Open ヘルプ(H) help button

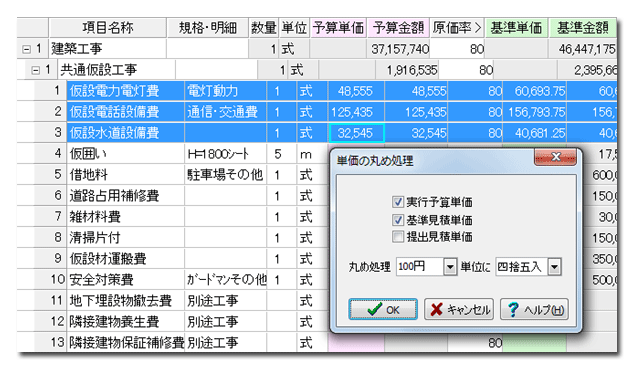click(x=535, y=310)
